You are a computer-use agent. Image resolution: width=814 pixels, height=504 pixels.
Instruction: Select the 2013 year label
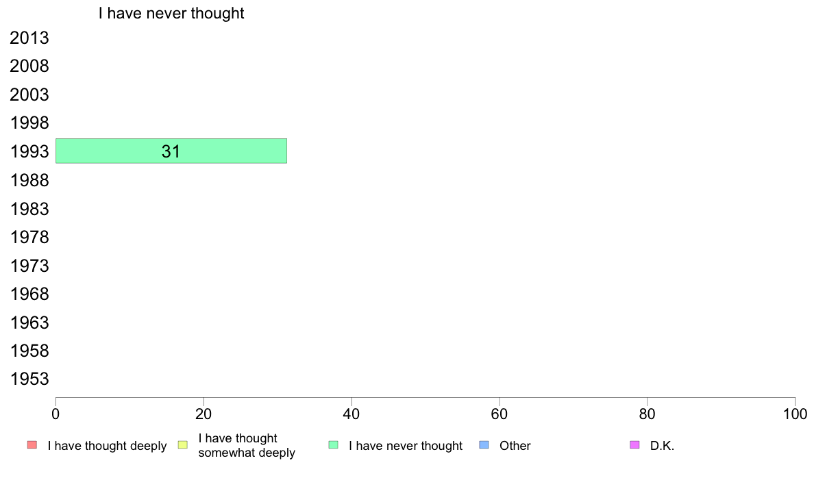point(29,38)
